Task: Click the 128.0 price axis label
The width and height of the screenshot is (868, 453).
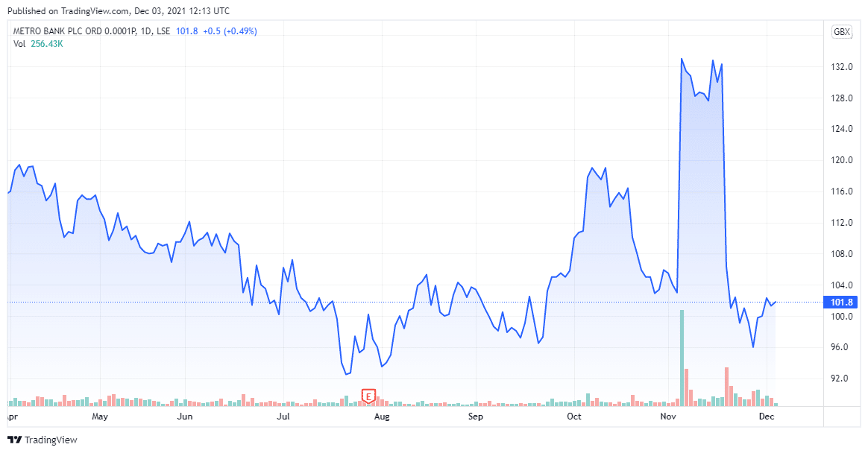Action: click(841, 98)
